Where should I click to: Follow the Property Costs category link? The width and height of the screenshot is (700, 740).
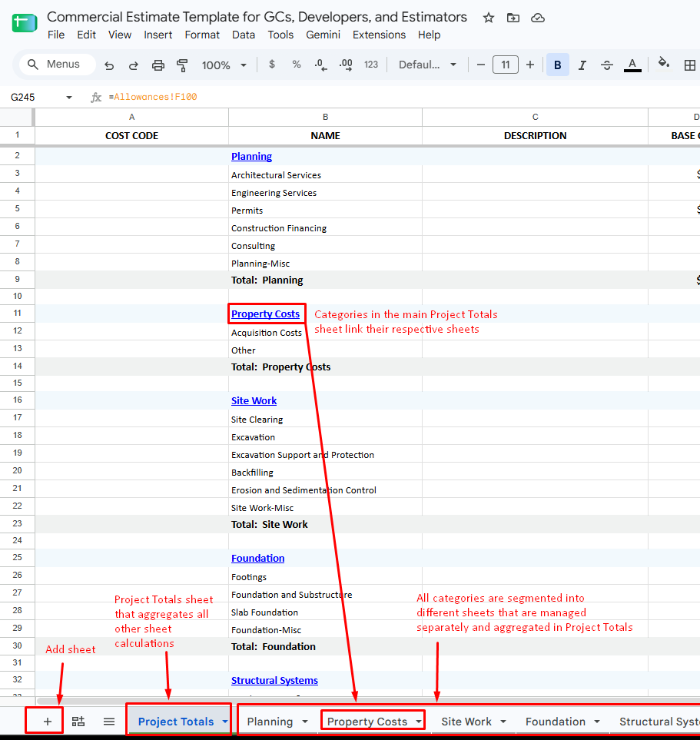265,314
